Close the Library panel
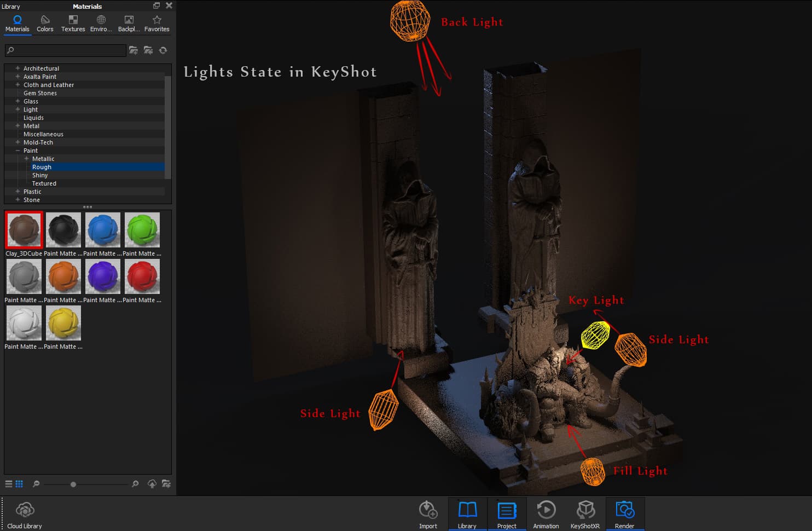This screenshot has height=531, width=812. click(x=169, y=5)
